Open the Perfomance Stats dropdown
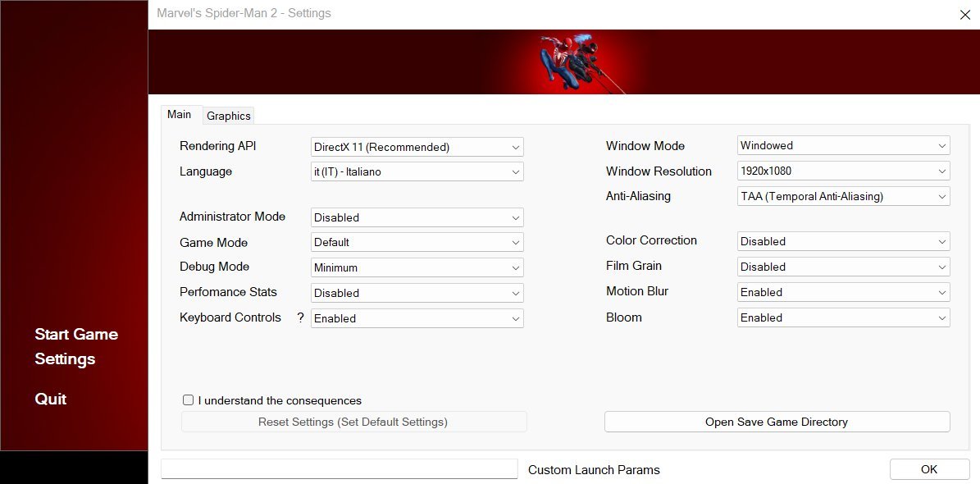Screen dimensions: 980x484 click(417, 293)
